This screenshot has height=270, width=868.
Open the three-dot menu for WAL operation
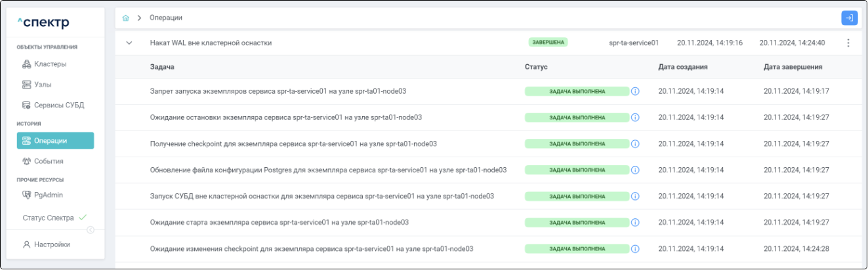click(848, 43)
